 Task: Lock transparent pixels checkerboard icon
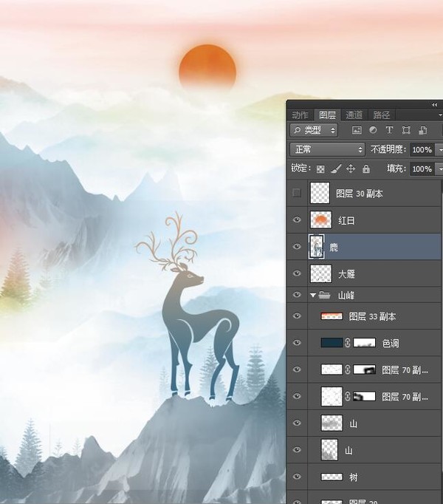[x=320, y=169]
